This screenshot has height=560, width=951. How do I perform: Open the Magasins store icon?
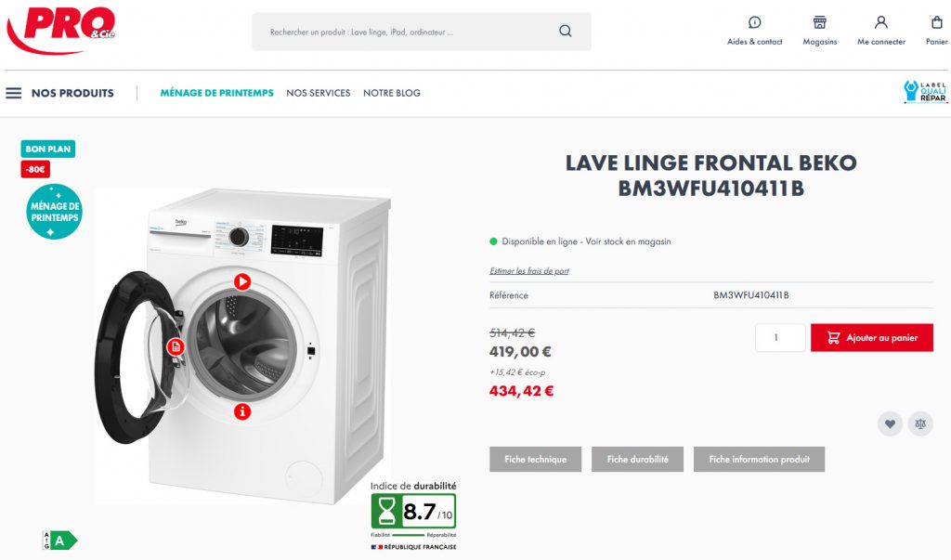(x=819, y=22)
